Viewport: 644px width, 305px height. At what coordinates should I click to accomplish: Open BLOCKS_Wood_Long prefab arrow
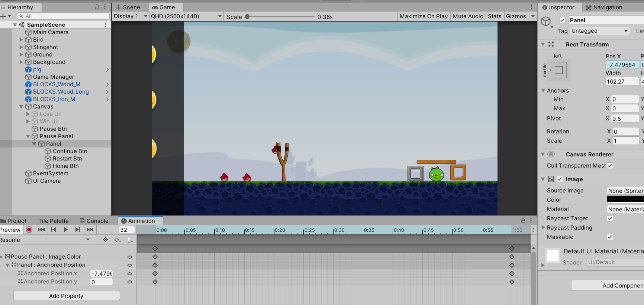(107, 92)
